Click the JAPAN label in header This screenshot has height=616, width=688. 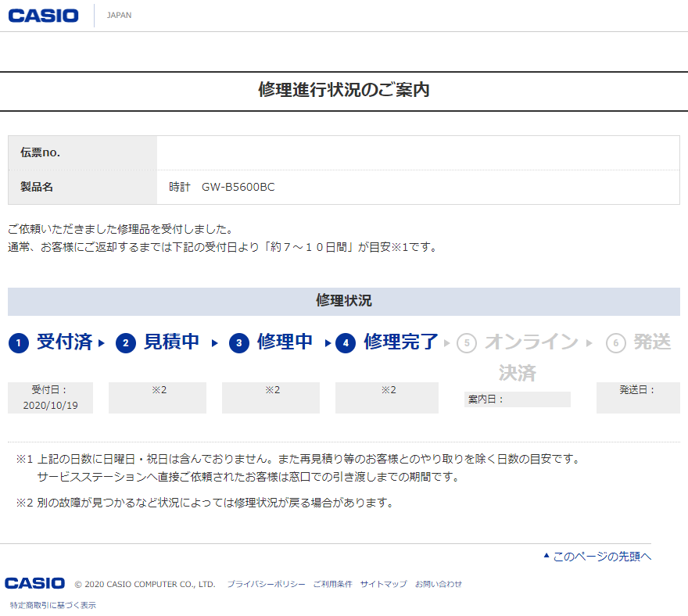point(119,16)
